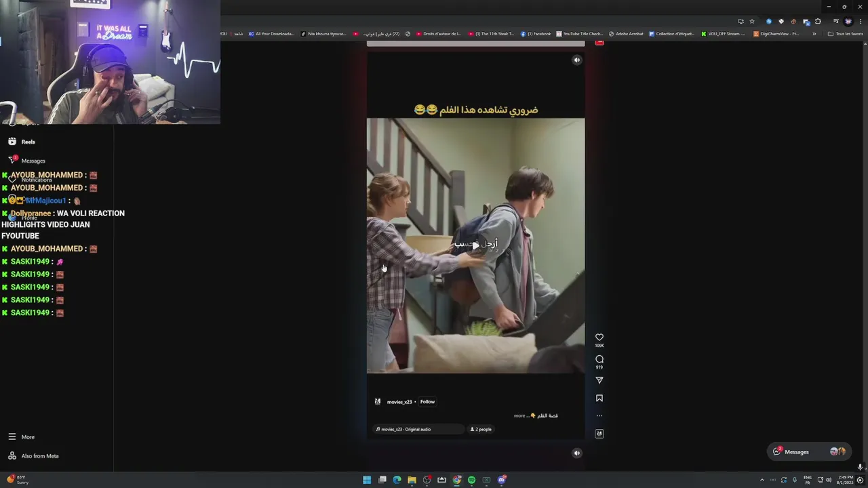Open File Explorer from taskbar

(x=412, y=480)
